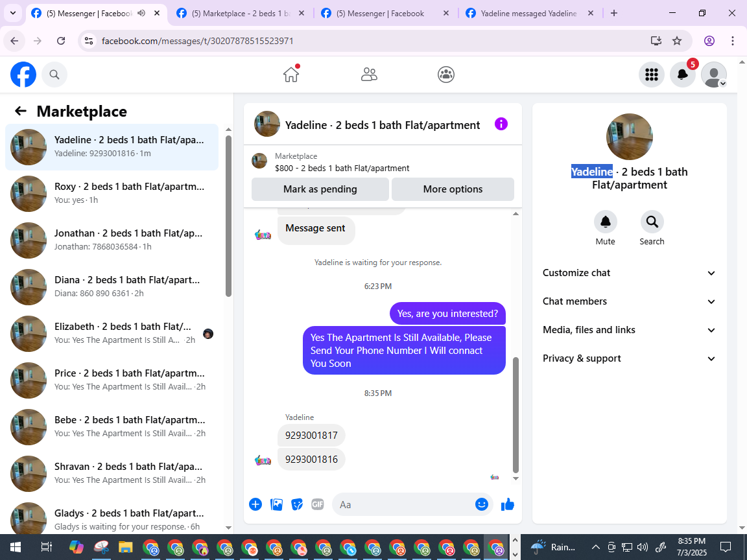Image resolution: width=747 pixels, height=560 pixels.
Task: Open the $800 - 2 beds listing link
Action: click(342, 168)
